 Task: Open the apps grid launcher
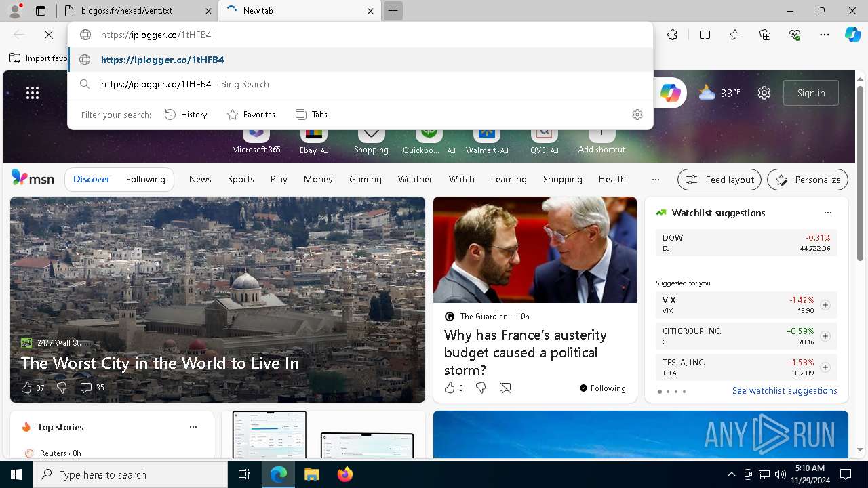tap(33, 93)
